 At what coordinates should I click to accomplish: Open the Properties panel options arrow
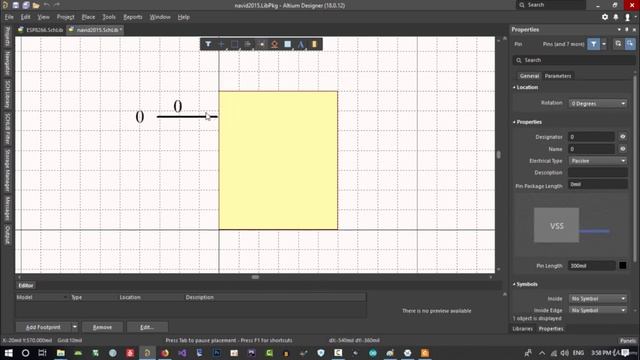[x=619, y=29]
